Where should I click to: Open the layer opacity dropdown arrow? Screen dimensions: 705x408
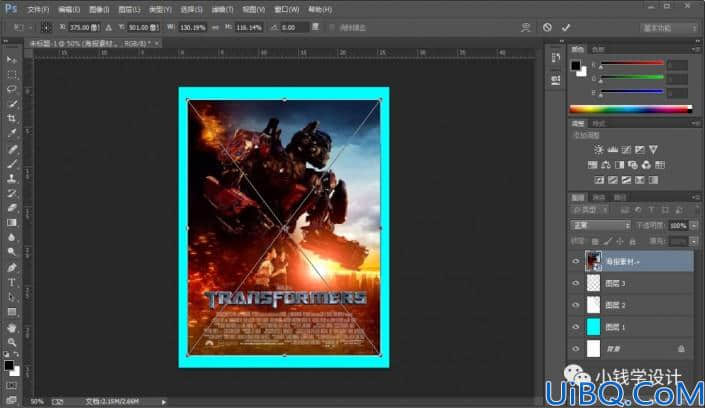pyautogui.click(x=694, y=225)
